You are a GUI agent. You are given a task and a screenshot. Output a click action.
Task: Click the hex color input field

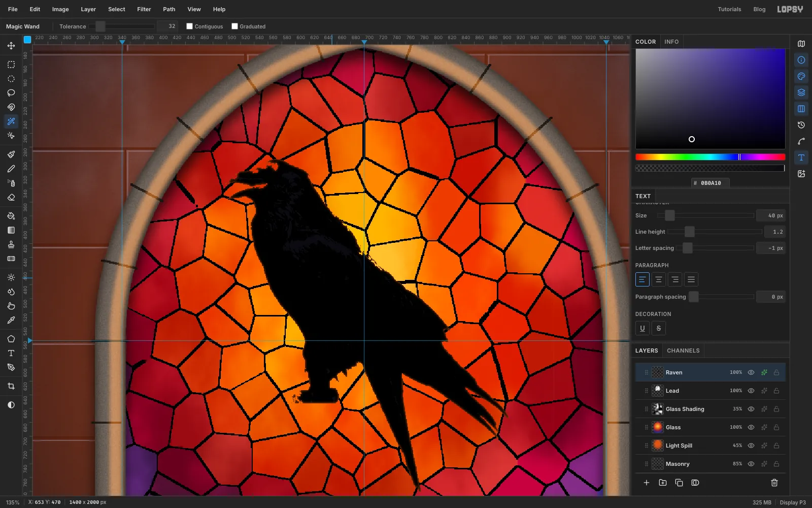tap(710, 183)
